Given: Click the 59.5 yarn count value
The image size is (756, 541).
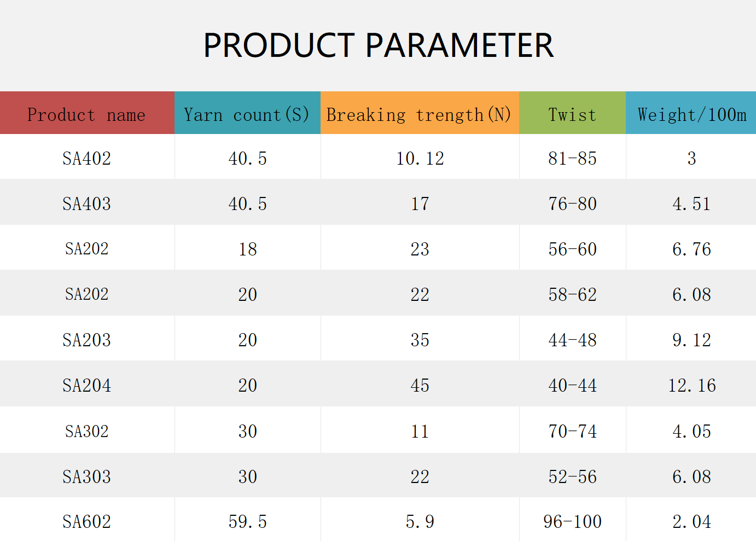Looking at the screenshot, I should click(247, 522).
